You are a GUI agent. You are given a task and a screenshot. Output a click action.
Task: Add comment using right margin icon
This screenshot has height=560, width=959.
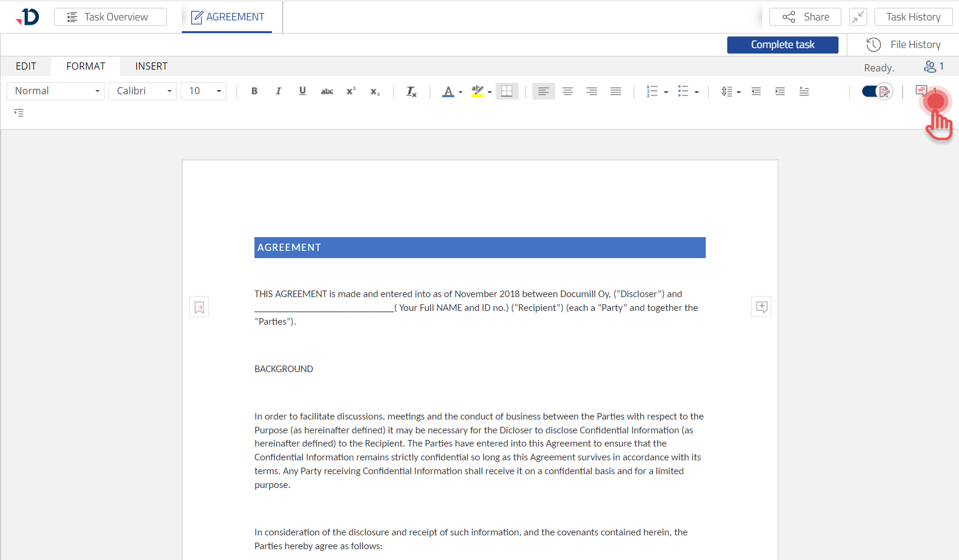(761, 307)
